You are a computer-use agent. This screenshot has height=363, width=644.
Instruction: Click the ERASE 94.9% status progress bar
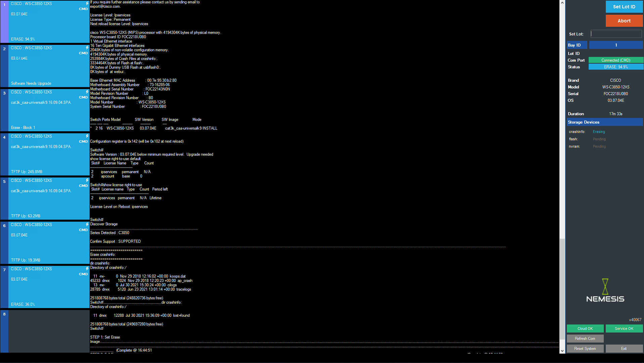click(615, 67)
